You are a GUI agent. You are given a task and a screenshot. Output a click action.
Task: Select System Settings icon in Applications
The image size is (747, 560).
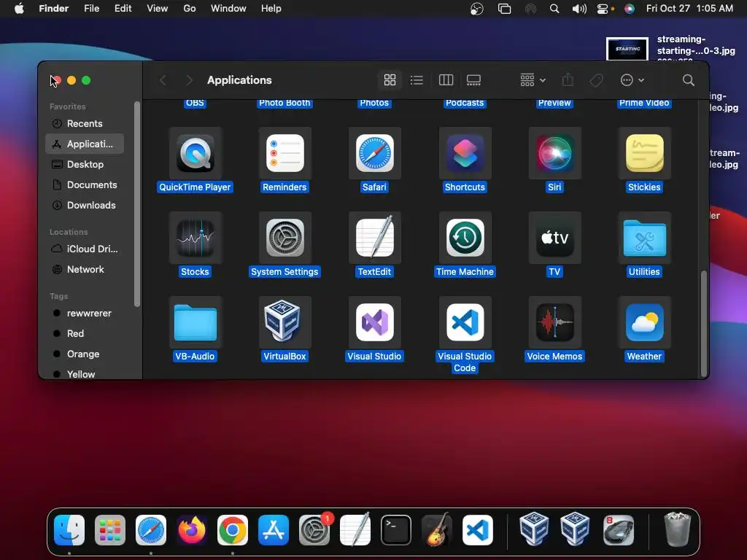pyautogui.click(x=285, y=238)
